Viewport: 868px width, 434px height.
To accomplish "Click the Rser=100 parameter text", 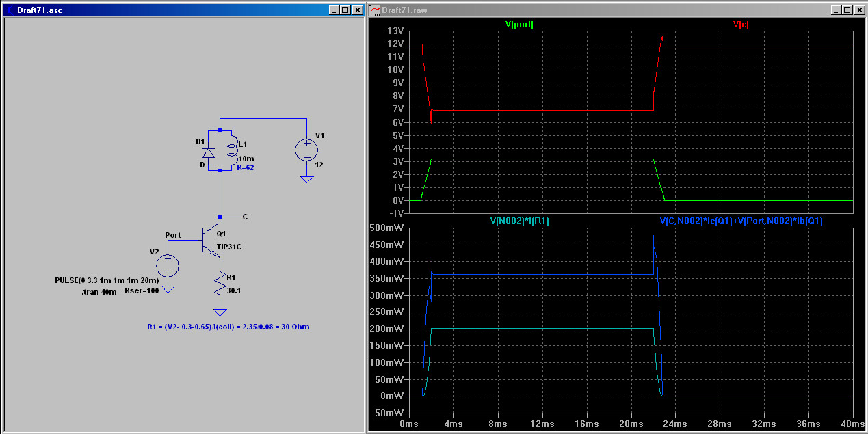I will point(140,291).
